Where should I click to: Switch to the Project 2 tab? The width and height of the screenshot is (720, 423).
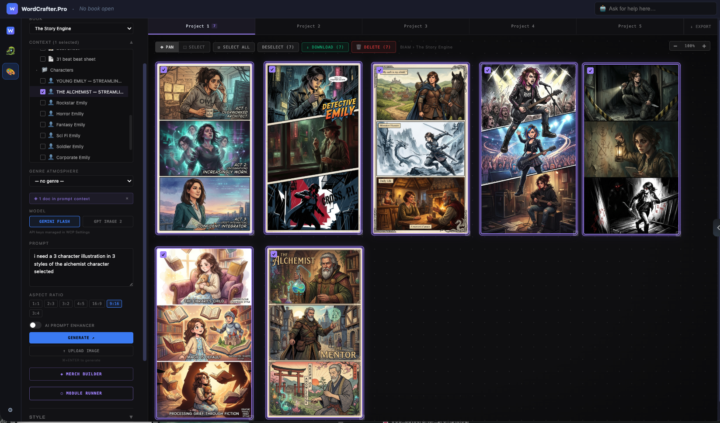[309, 26]
